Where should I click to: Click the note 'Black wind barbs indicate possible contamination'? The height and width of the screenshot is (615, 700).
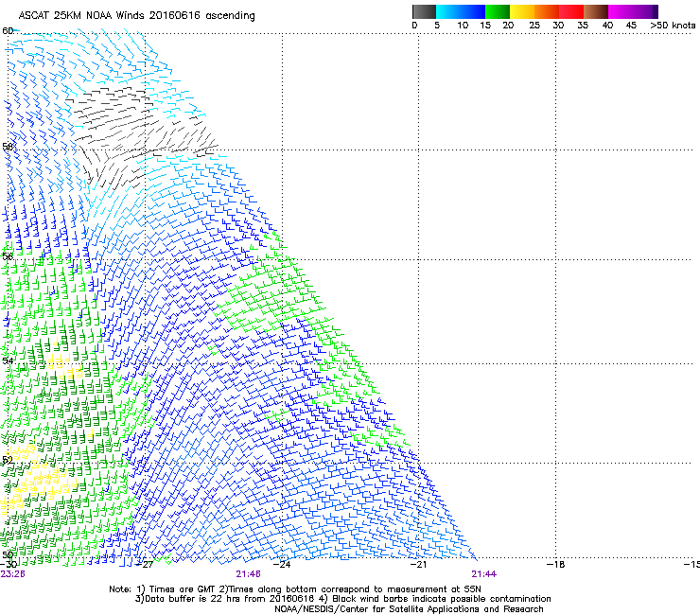tap(442, 599)
